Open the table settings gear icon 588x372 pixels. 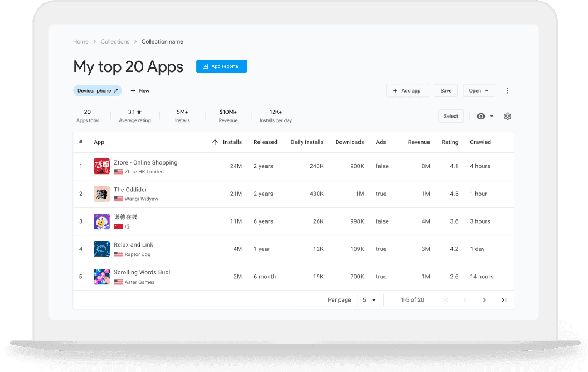click(507, 117)
